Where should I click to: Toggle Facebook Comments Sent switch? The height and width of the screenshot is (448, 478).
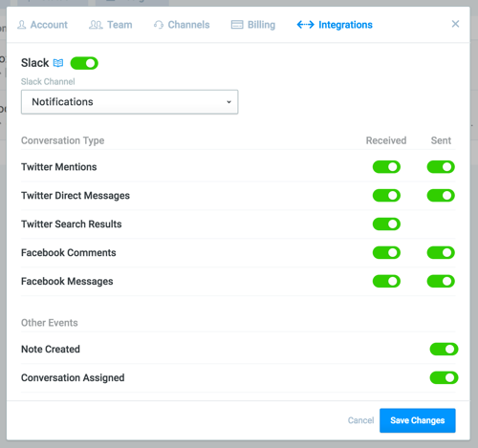[441, 252]
